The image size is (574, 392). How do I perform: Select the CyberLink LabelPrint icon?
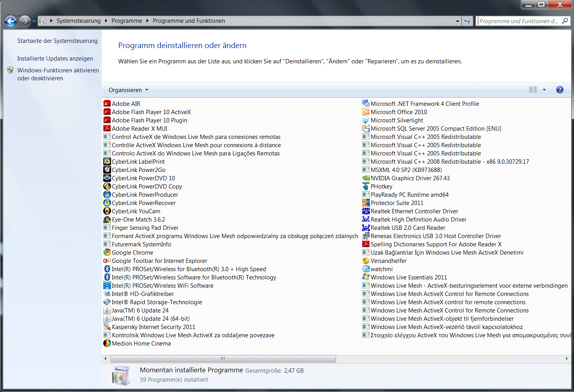(107, 161)
